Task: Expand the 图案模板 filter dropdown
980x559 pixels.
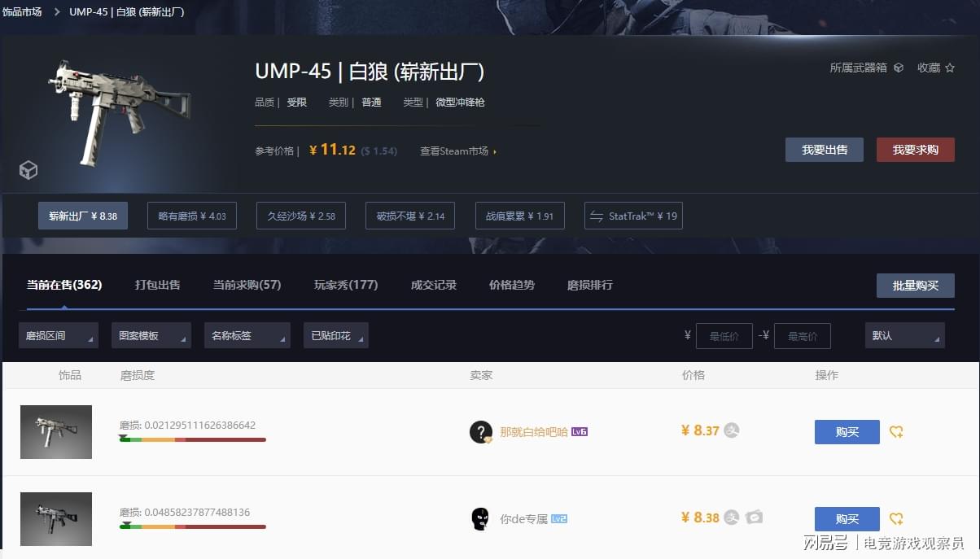Action: (x=151, y=335)
